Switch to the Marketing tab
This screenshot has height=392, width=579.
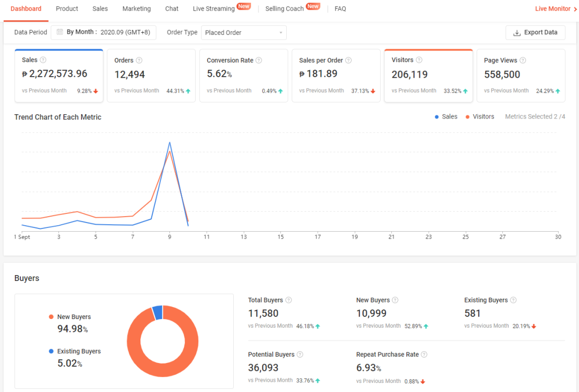137,9
